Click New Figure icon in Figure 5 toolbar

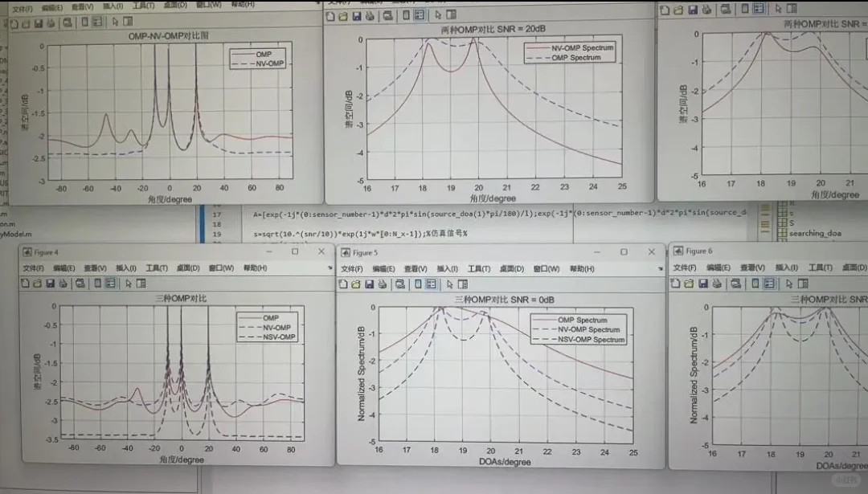click(x=343, y=284)
